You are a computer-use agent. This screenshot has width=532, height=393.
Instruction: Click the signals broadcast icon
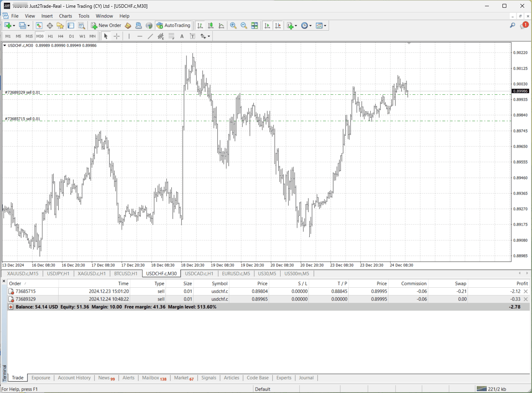[x=149, y=26]
